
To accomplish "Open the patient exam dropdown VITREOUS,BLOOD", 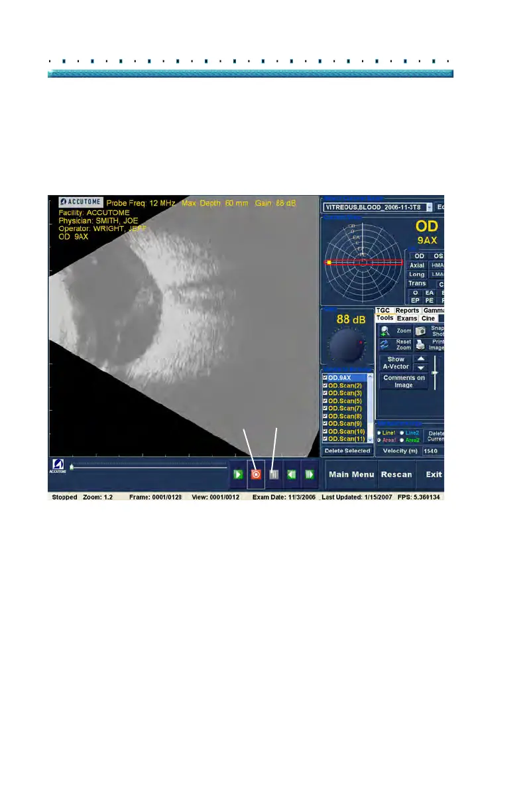I will pyautogui.click(x=377, y=207).
